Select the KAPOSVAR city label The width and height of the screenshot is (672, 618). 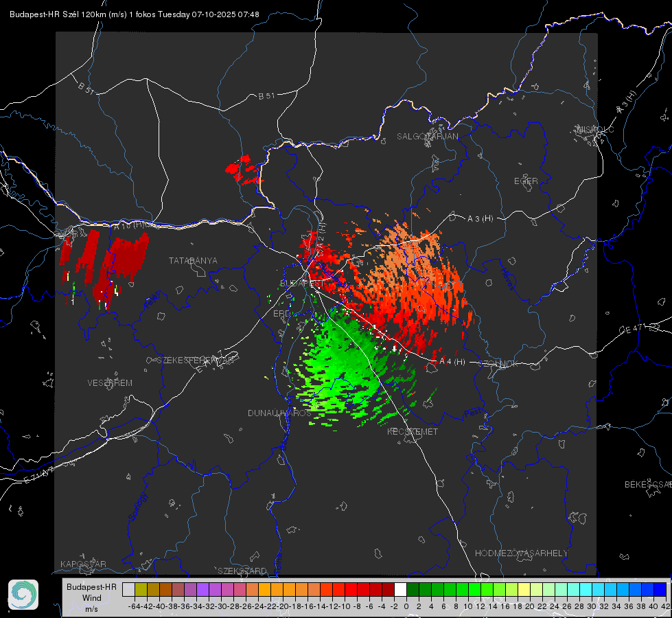click(83, 564)
